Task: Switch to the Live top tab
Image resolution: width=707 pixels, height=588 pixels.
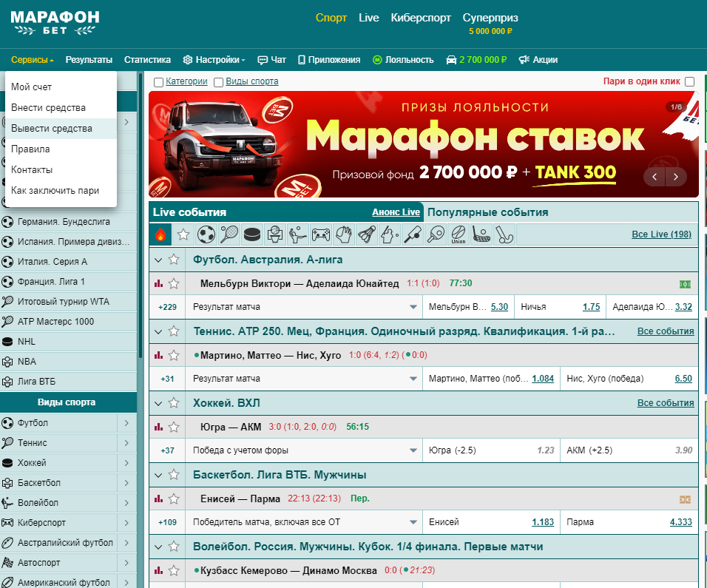Action: [x=369, y=18]
